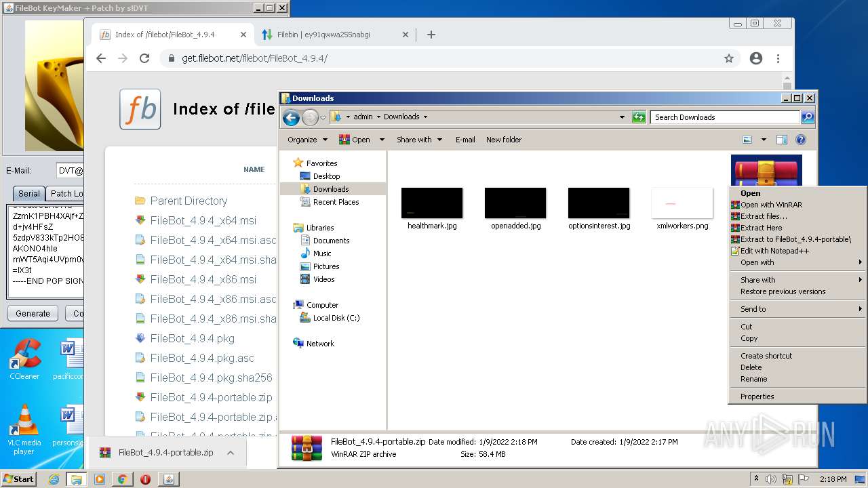The width and height of the screenshot is (868, 488).
Task: Expand the view options dropdown arrow
Action: coord(764,140)
